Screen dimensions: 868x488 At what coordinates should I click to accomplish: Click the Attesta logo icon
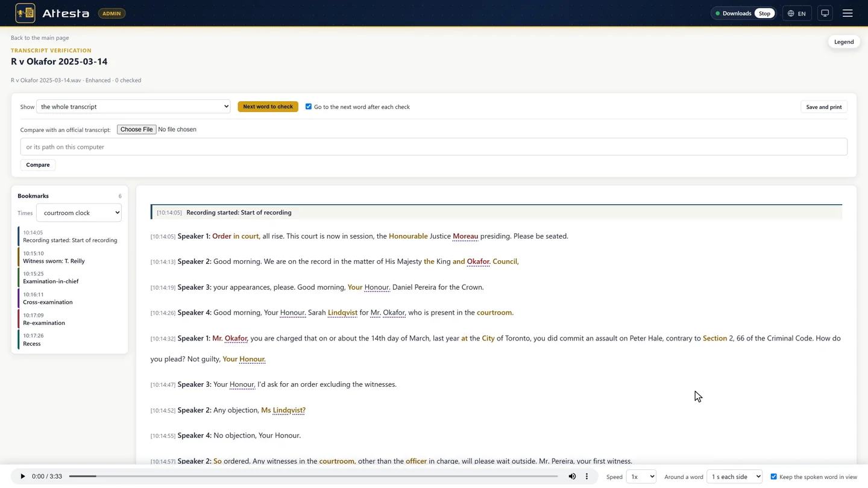click(25, 13)
